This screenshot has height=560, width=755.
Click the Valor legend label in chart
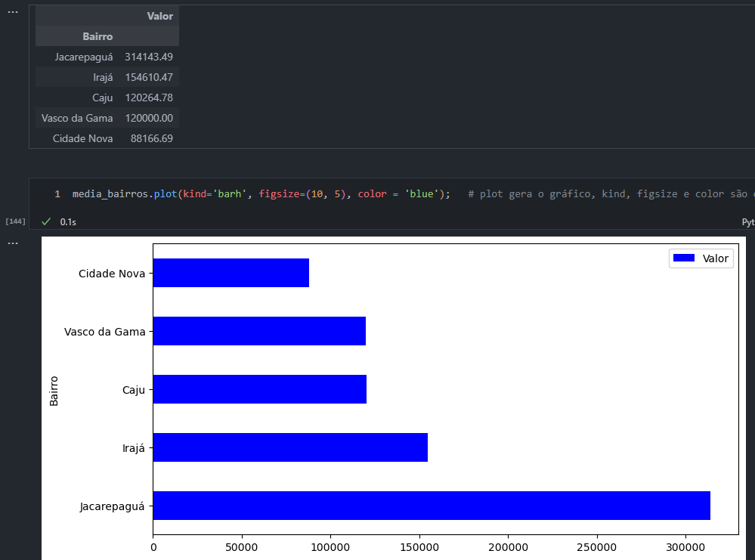click(716, 258)
